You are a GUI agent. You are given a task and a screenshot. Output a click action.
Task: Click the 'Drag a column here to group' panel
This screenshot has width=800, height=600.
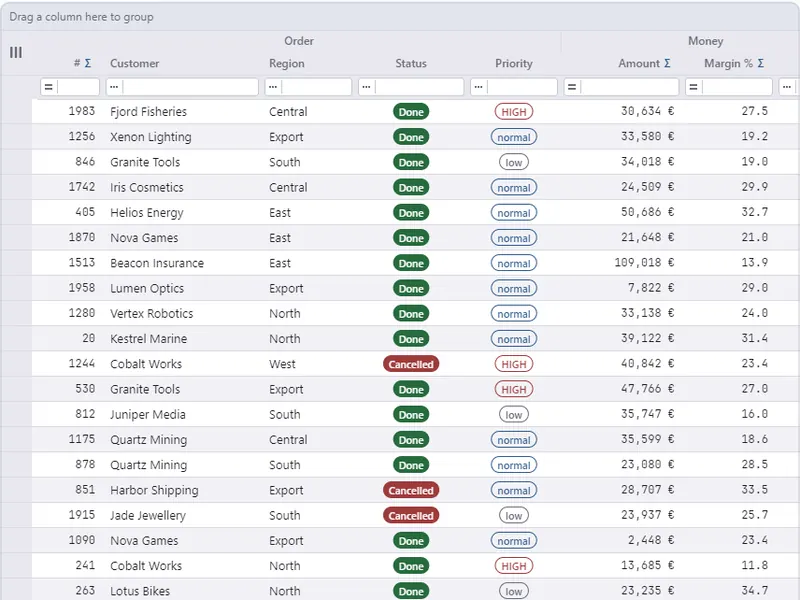[x=400, y=17]
